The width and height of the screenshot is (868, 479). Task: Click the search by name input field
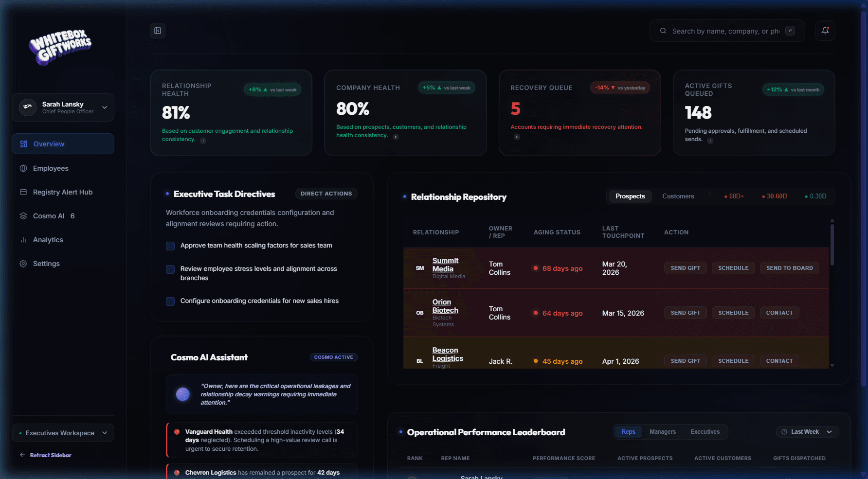pos(725,31)
